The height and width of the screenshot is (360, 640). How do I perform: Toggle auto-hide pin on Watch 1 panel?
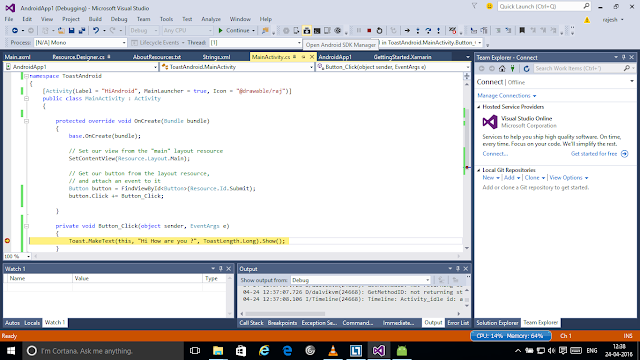(x=221, y=269)
